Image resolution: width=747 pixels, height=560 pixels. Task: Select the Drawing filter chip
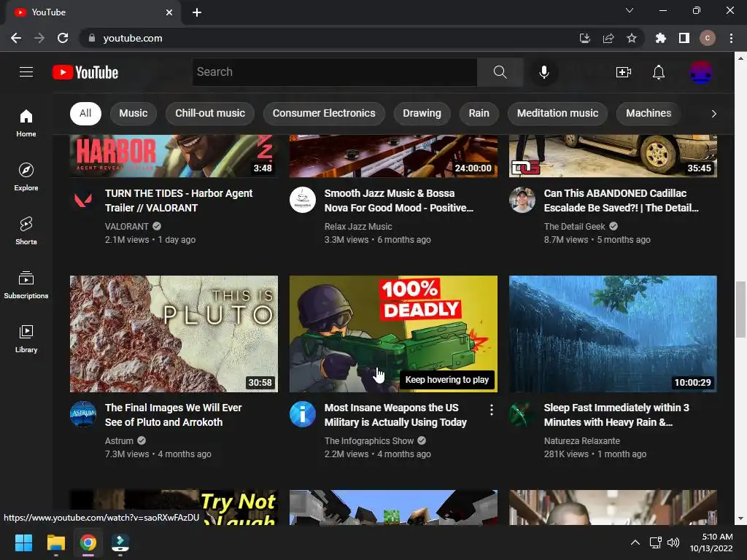coord(422,113)
